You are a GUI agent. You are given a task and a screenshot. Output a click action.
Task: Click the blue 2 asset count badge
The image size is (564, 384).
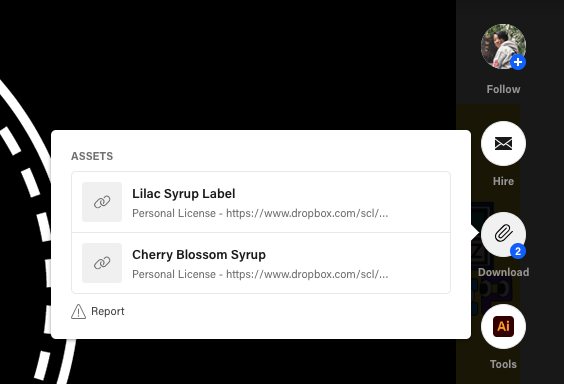[518, 251]
